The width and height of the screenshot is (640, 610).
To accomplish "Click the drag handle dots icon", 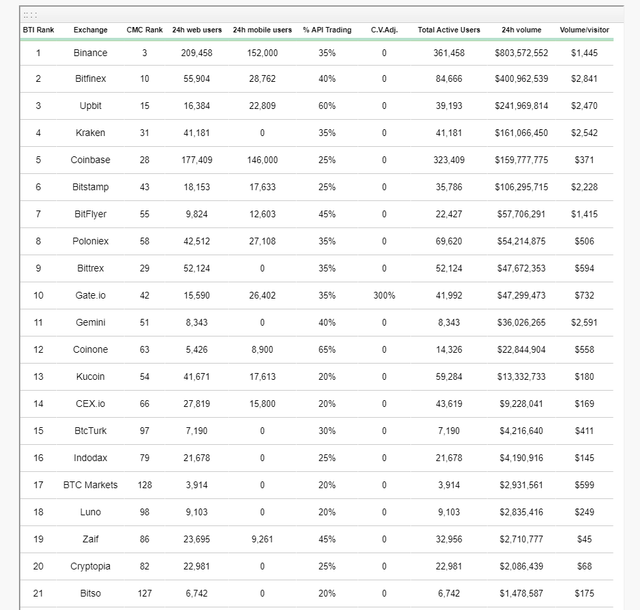I will pos(30,16).
